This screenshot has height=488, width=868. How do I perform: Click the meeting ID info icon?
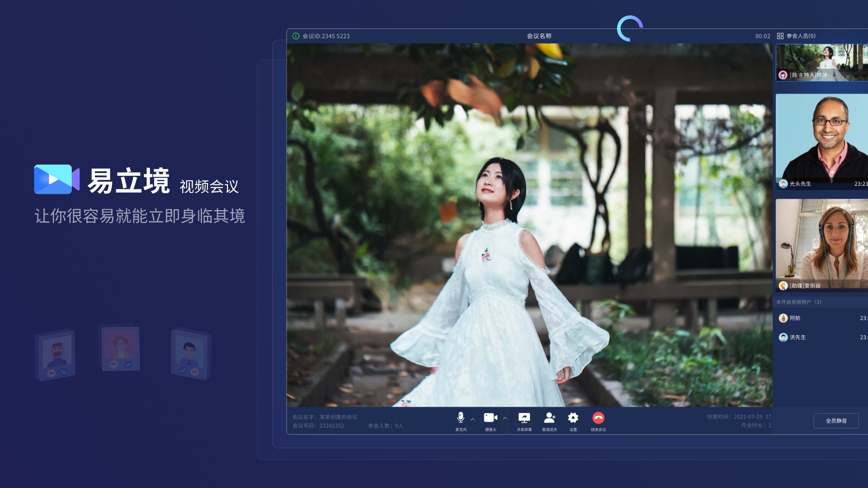[296, 36]
